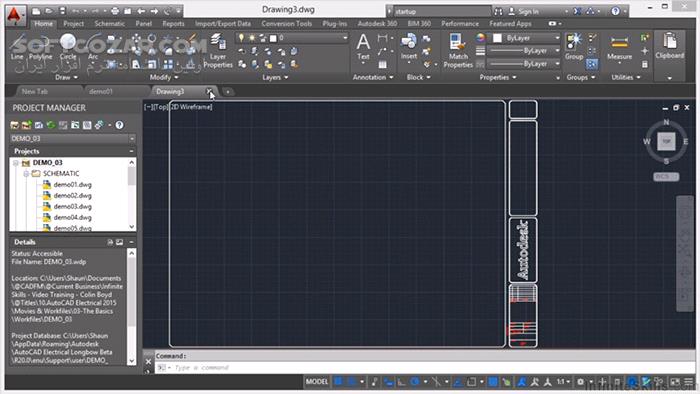The image size is (700, 394).
Task: Select the Polyline tool
Action: click(40, 47)
